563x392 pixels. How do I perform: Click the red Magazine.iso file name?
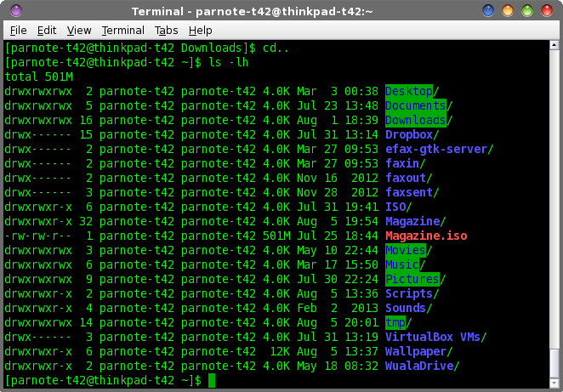(x=426, y=236)
